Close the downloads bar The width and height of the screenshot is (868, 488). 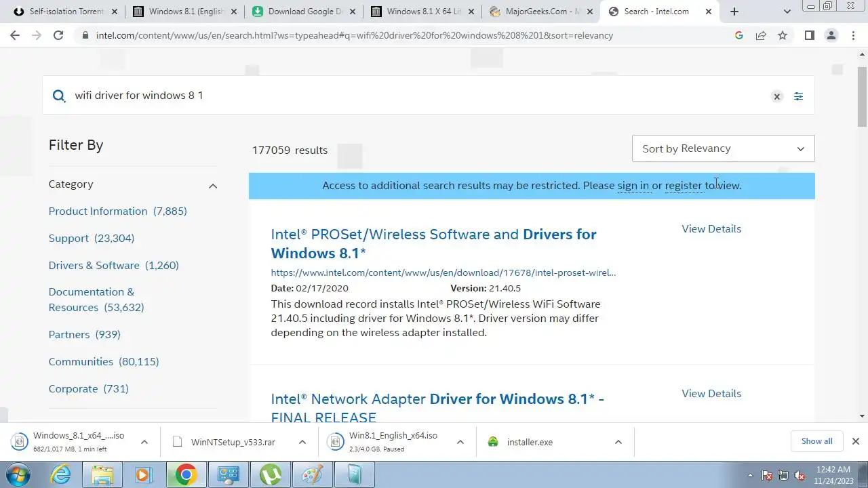tap(855, 441)
